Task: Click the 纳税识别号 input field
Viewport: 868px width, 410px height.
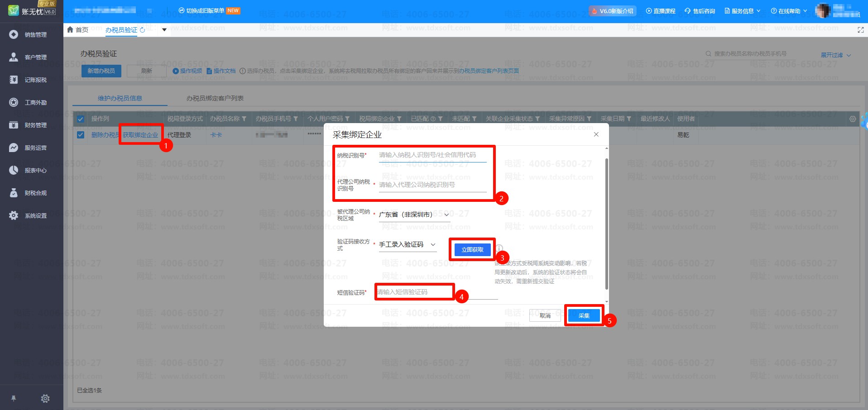Action: tap(432, 155)
